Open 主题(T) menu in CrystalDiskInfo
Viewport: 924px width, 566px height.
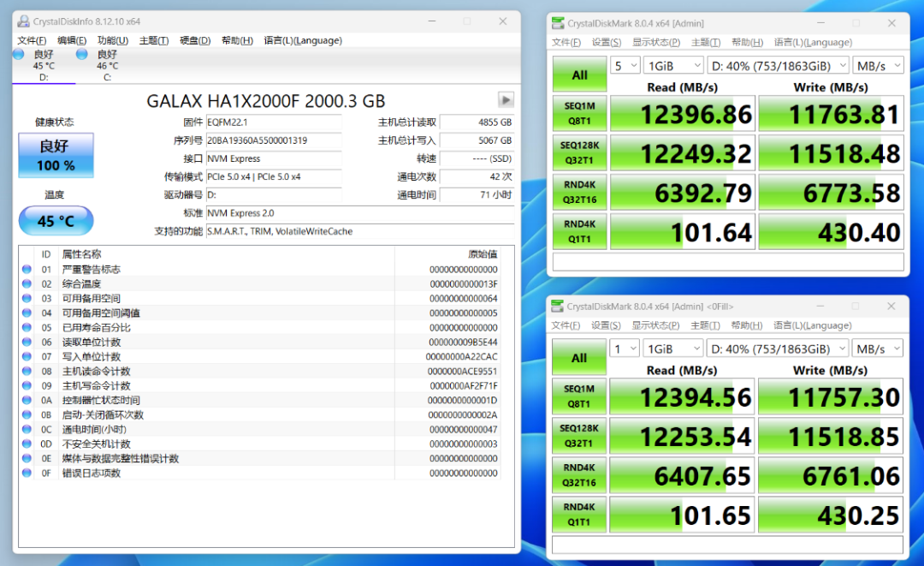[x=154, y=40]
